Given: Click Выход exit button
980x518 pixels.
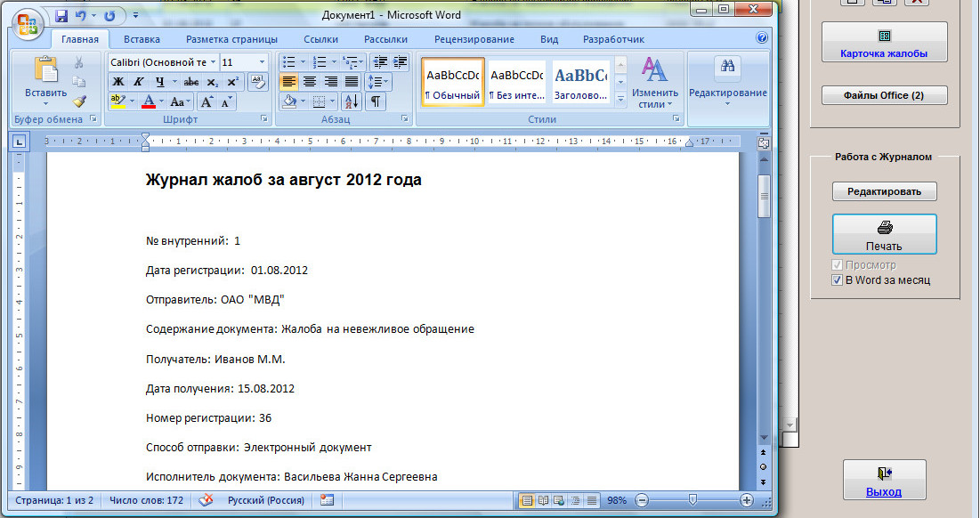Looking at the screenshot, I should (884, 480).
